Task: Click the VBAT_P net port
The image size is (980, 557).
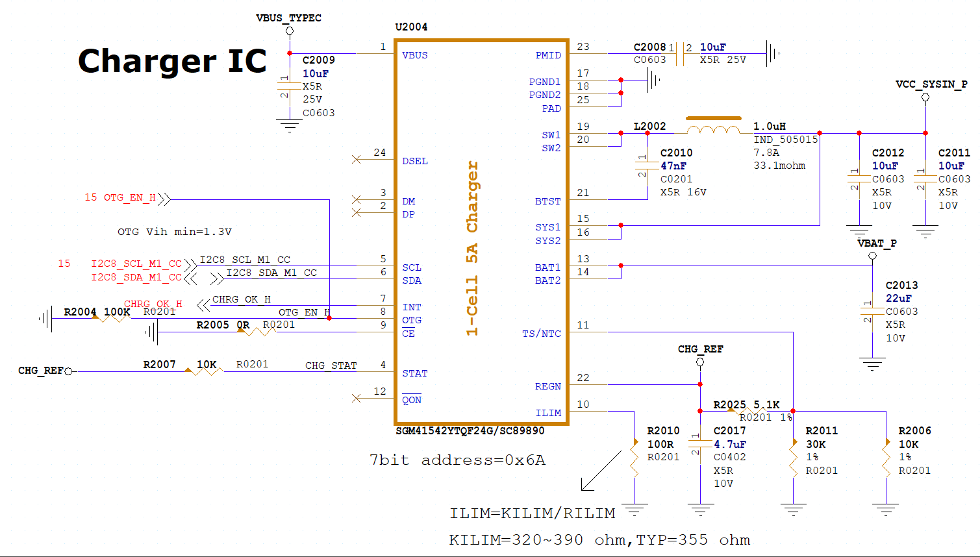Action: pyautogui.click(x=872, y=256)
